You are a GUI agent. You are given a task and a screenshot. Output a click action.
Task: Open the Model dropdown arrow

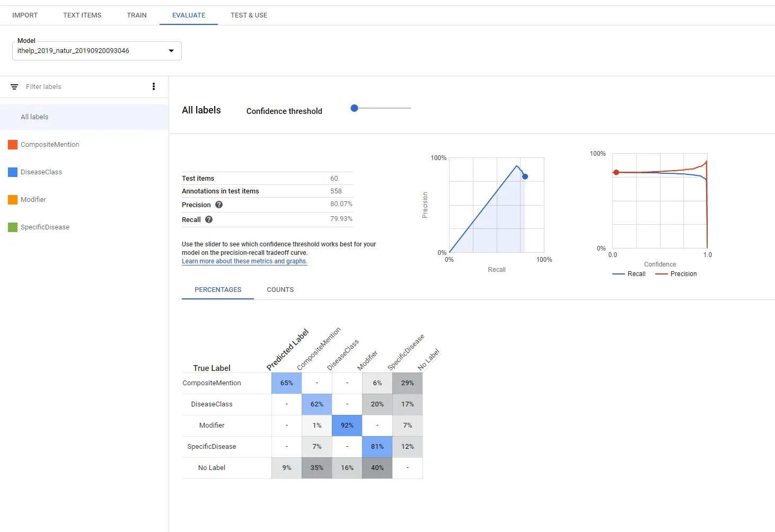pos(171,51)
